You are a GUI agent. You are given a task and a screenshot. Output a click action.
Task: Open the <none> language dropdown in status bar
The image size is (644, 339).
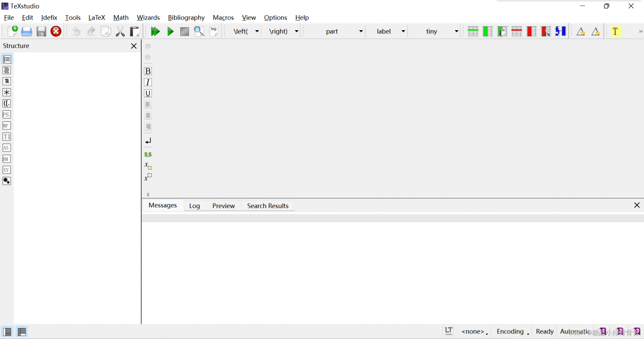[474, 331]
